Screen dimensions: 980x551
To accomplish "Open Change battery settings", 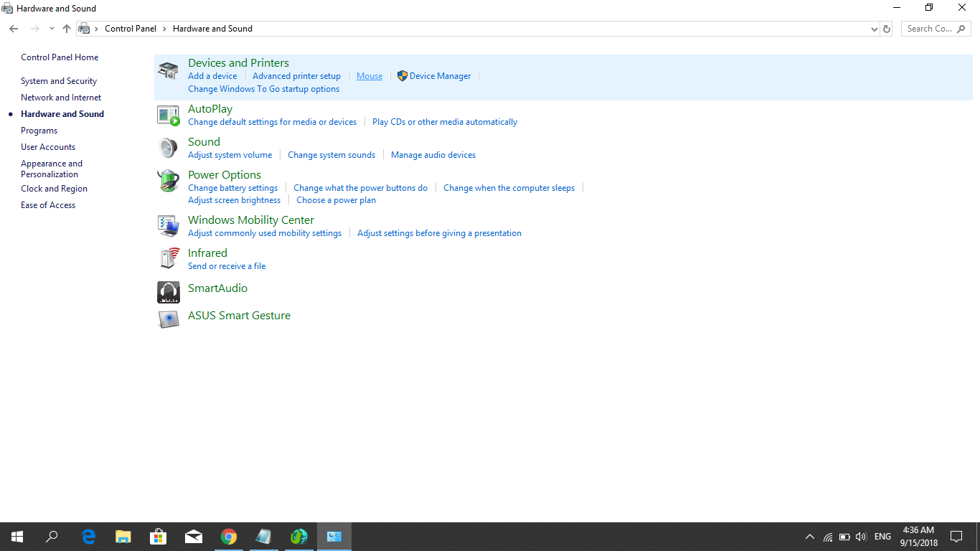I will [x=232, y=188].
